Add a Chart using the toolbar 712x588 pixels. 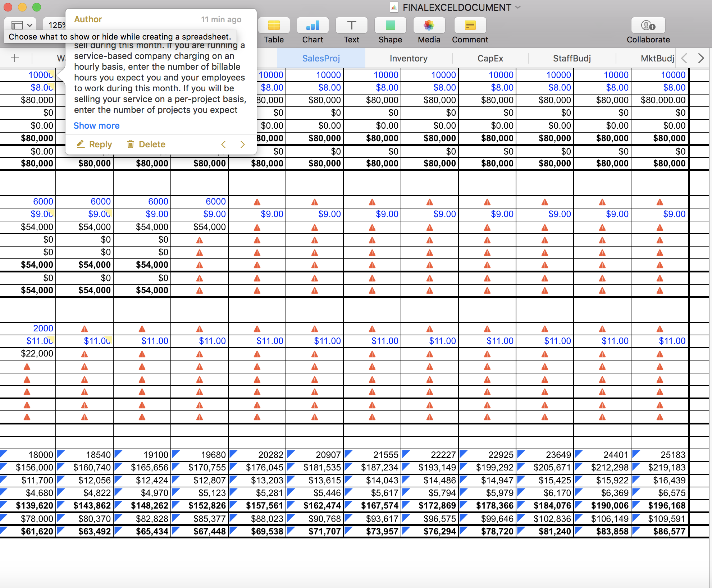[x=312, y=31]
